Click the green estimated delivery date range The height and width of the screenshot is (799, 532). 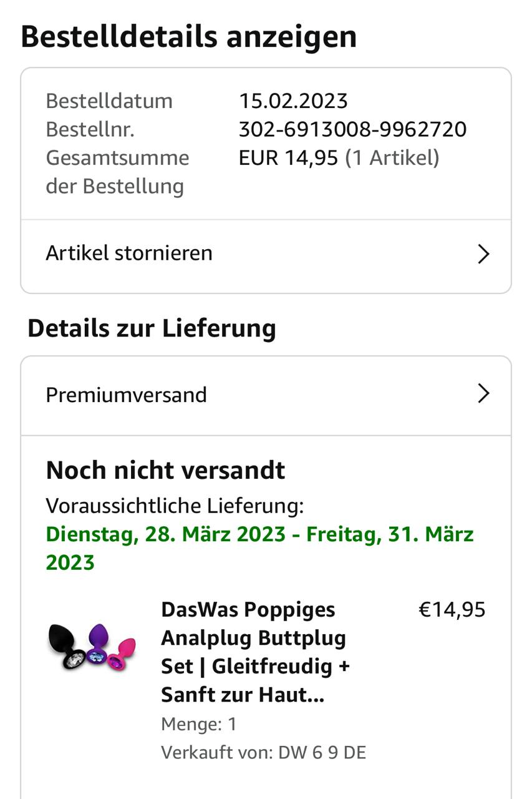pyautogui.click(x=259, y=548)
